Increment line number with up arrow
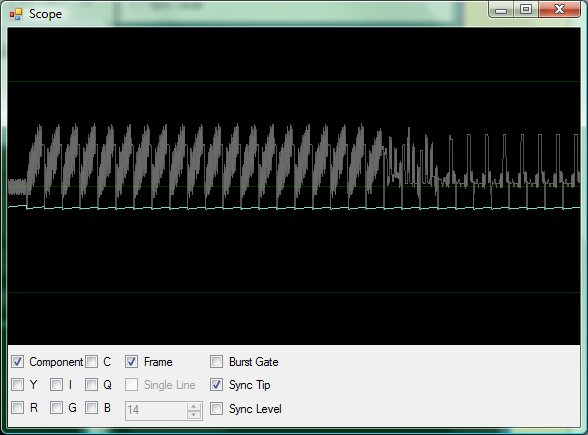This screenshot has height=435, width=588. click(x=194, y=406)
